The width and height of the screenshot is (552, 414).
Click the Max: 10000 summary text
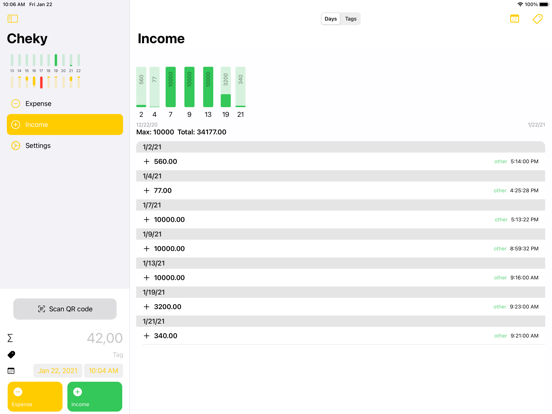[155, 132]
